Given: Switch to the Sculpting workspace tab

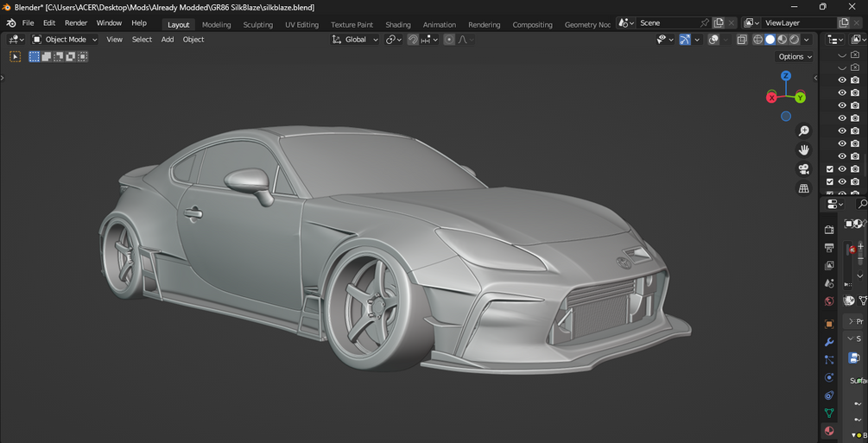Looking at the screenshot, I should 258,25.
